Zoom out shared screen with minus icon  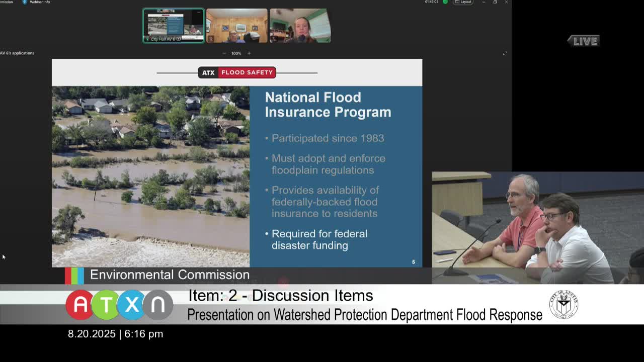pyautogui.click(x=224, y=53)
